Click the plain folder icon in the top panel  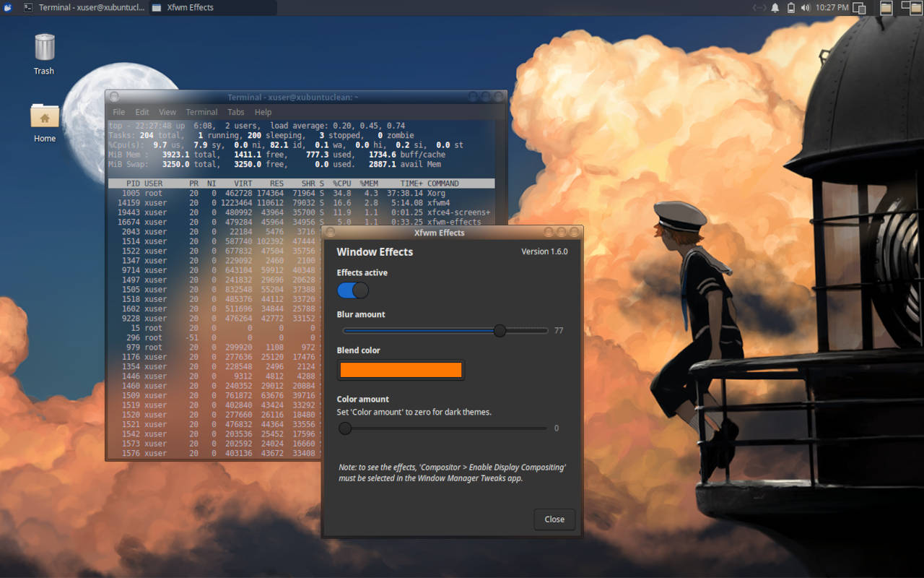point(886,8)
